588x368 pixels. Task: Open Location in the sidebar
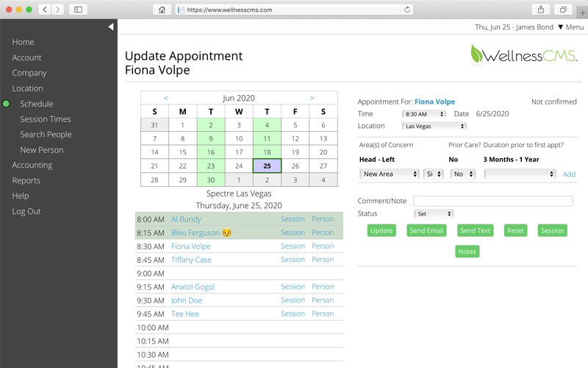click(x=27, y=88)
